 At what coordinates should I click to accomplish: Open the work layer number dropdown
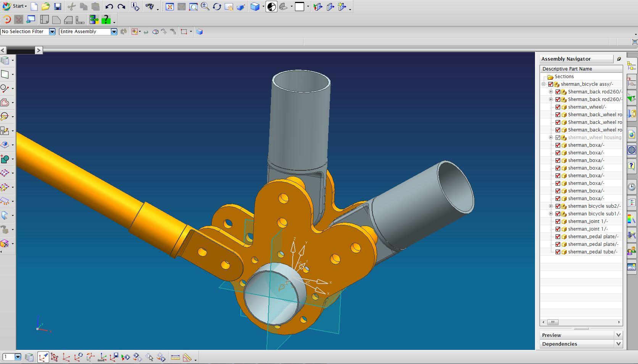coord(18,357)
